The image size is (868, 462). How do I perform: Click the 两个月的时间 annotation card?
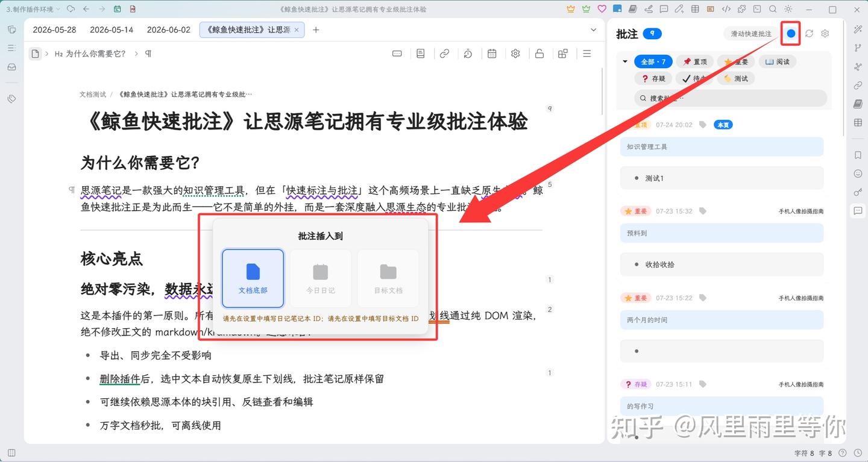722,320
